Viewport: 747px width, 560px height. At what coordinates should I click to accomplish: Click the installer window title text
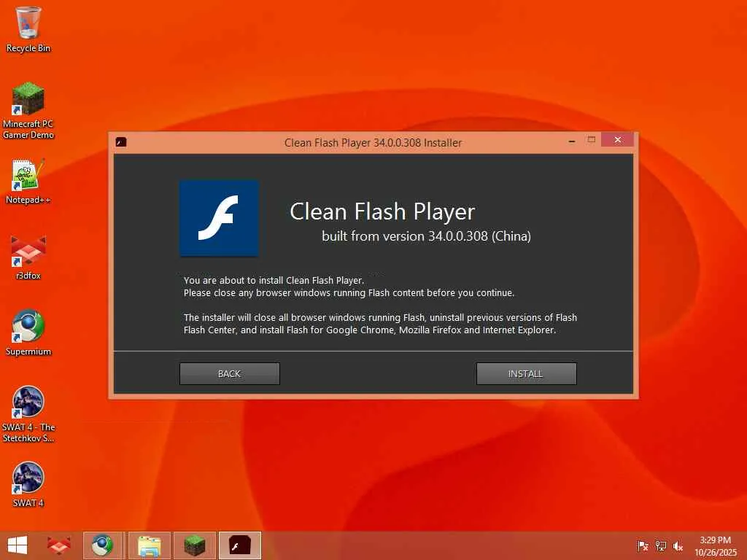(373, 143)
